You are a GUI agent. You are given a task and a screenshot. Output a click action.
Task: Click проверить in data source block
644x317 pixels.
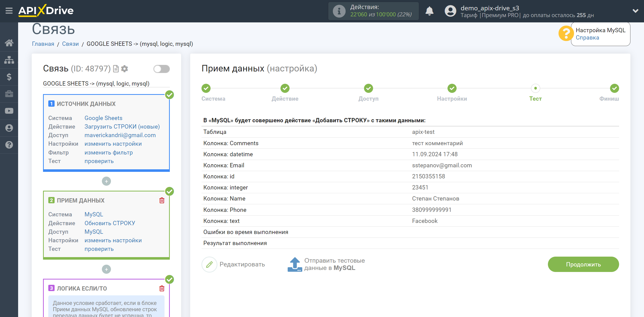[x=99, y=161]
